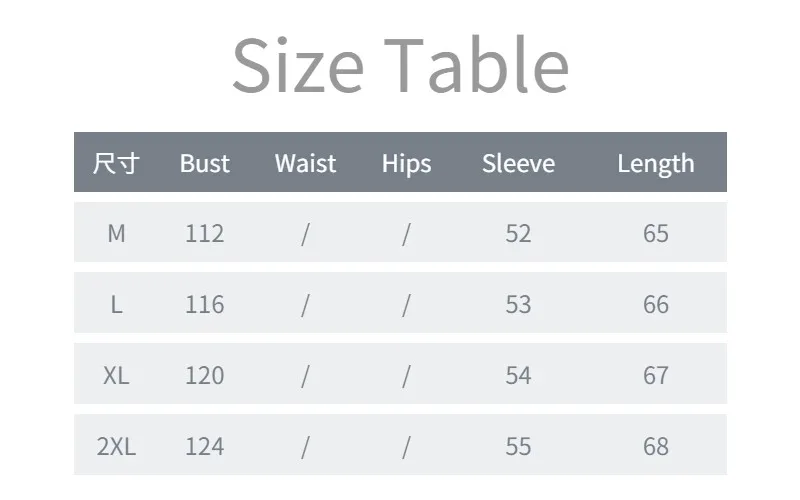Click the Bust value 124
800x500 pixels.
204,446
